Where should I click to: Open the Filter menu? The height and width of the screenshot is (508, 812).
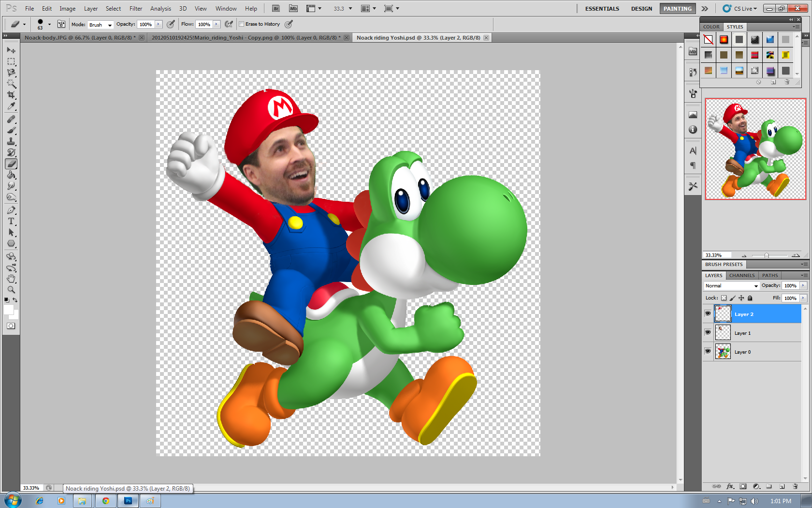[x=136, y=8]
